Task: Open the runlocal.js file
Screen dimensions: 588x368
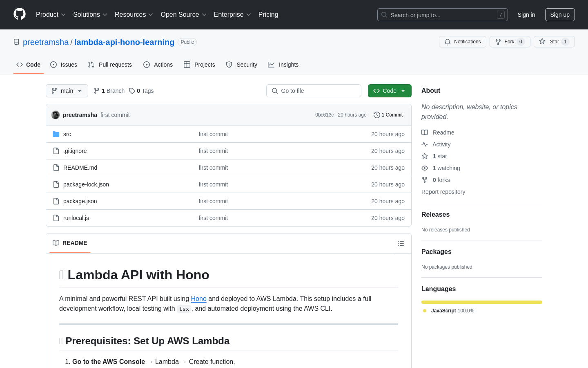Action: point(76,218)
